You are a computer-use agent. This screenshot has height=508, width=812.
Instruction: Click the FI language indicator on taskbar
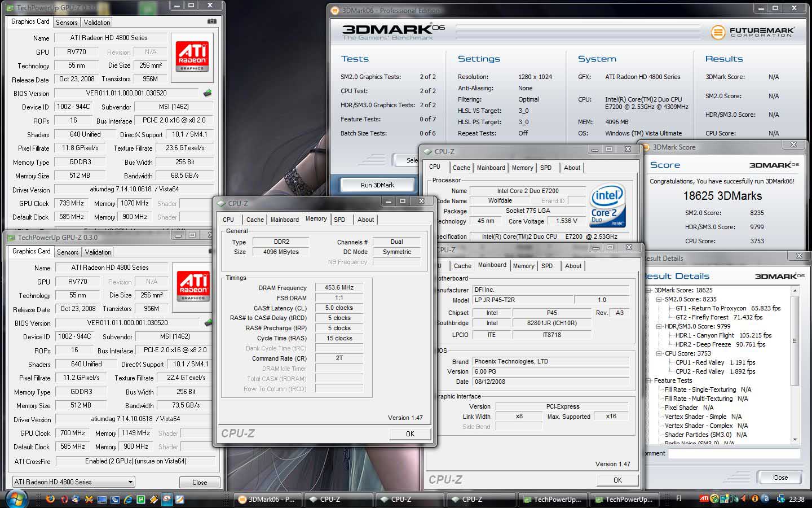click(x=679, y=498)
